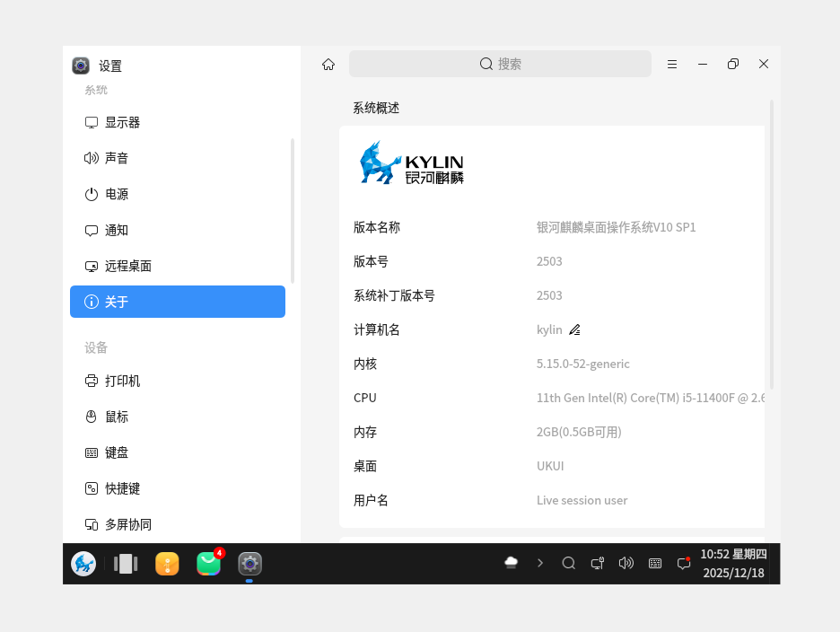
Task: Open Keyboard (键盘) settings
Action: [178, 452]
